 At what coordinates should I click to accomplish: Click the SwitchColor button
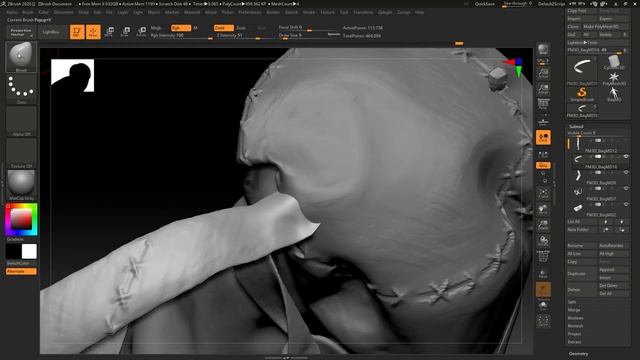click(x=18, y=263)
